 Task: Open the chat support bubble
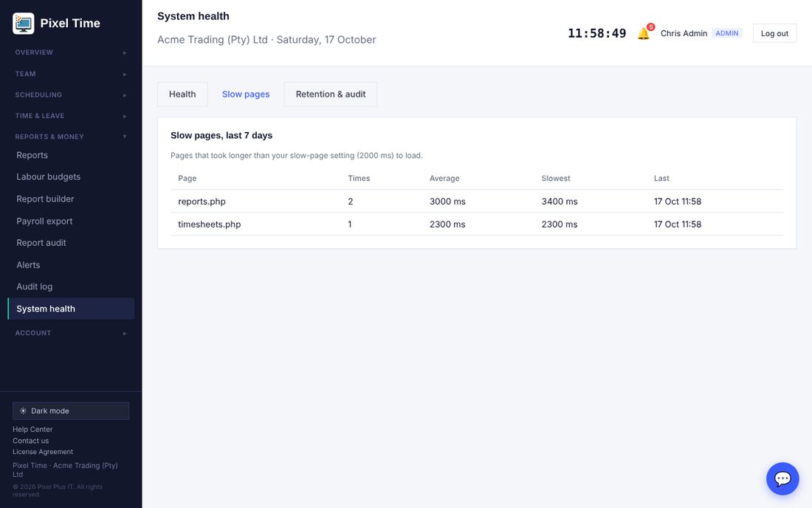pyautogui.click(x=782, y=478)
